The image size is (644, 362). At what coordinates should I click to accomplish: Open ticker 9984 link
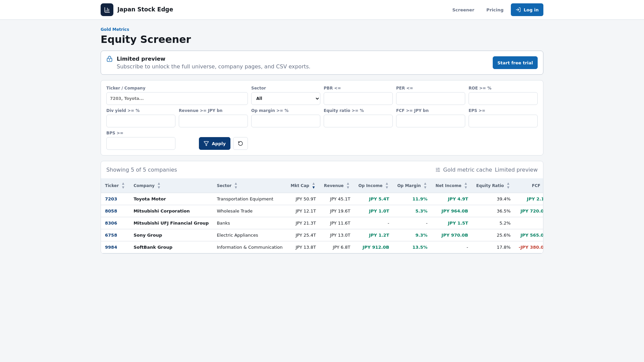click(111, 247)
